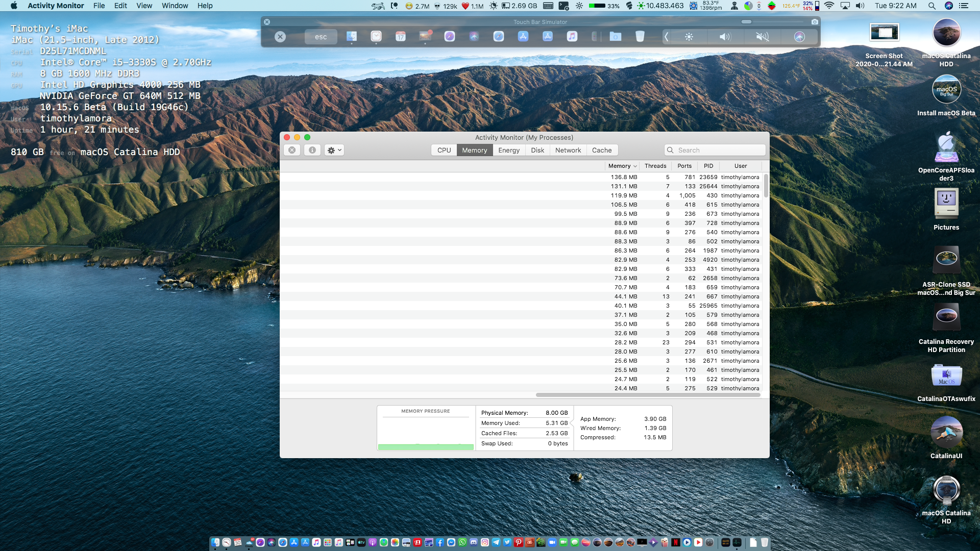Switch to CPU tab in Activity Monitor
Screen dimensions: 980x551
[x=444, y=149]
